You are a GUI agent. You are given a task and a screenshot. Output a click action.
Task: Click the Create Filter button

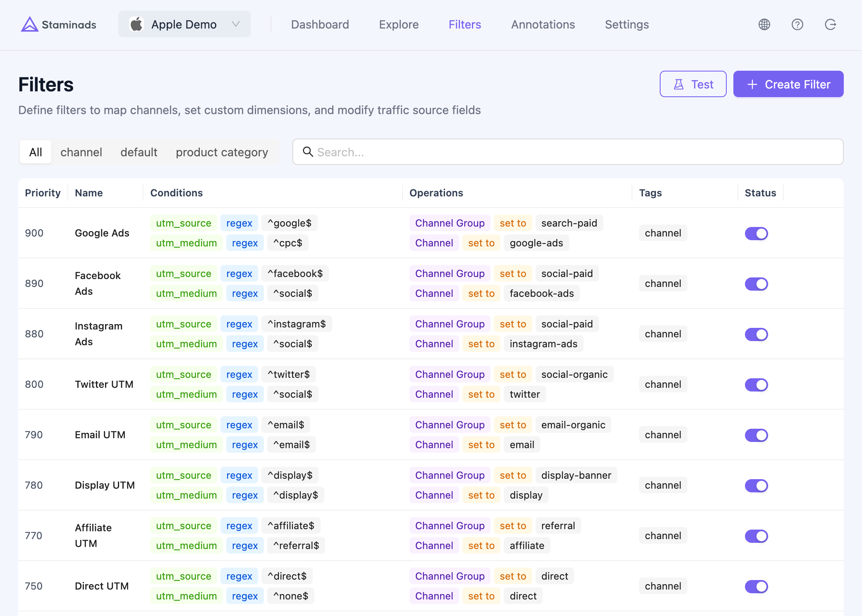click(x=788, y=84)
